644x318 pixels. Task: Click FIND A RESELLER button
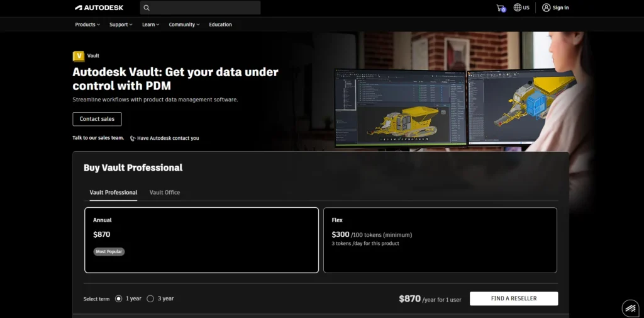(514, 298)
